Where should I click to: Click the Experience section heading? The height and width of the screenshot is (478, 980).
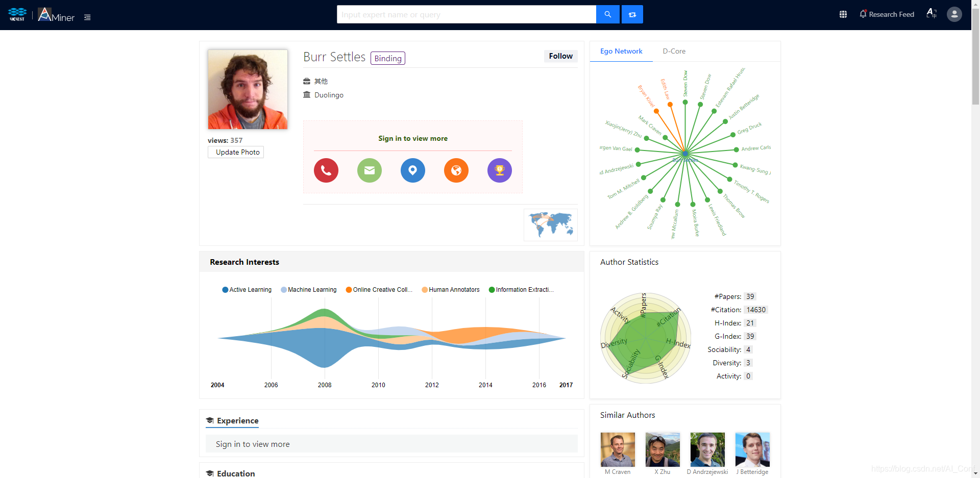(x=237, y=420)
